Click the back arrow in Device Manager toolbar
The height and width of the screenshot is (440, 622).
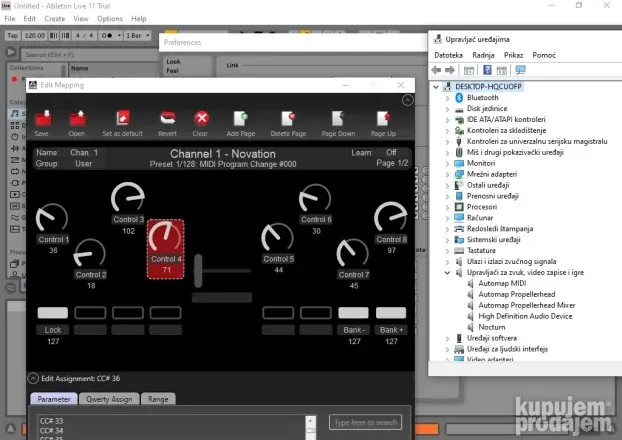tap(436, 70)
